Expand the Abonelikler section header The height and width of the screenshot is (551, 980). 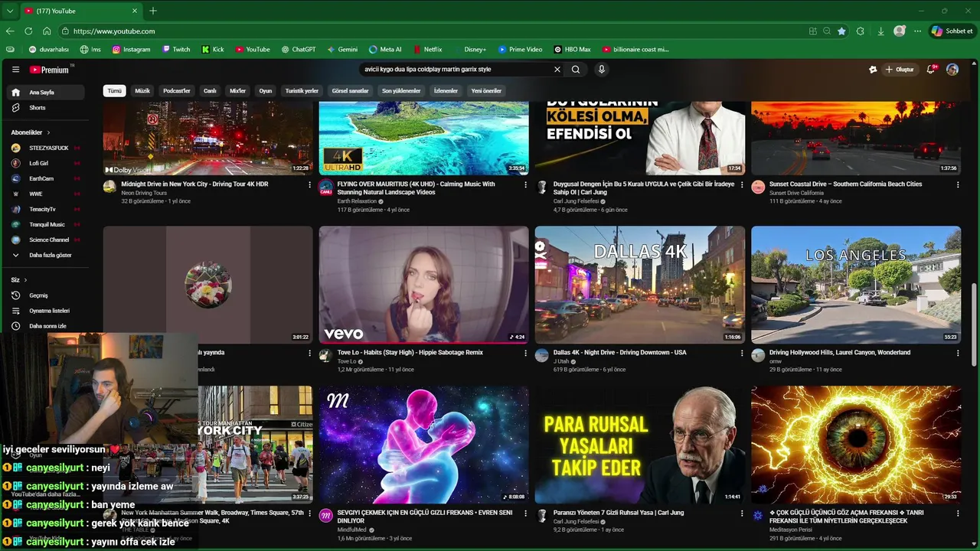point(31,132)
